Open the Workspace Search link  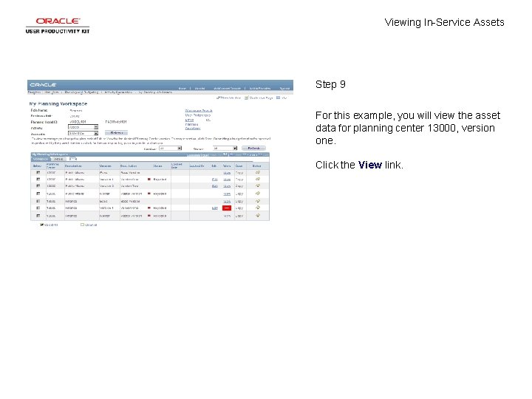199,111
